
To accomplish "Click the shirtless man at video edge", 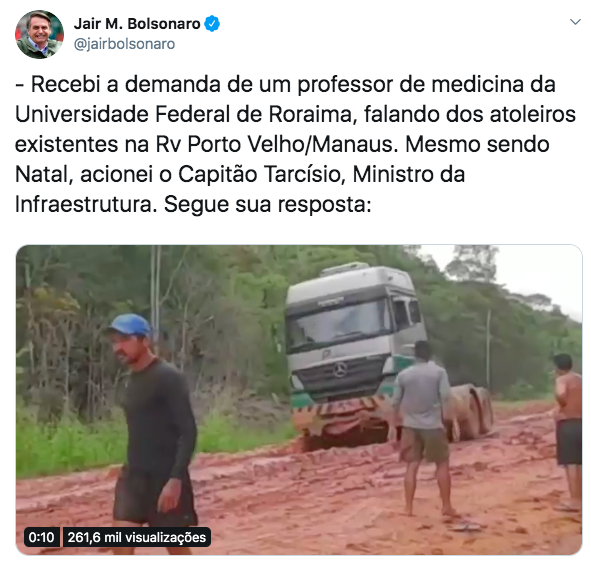I will (x=568, y=432).
